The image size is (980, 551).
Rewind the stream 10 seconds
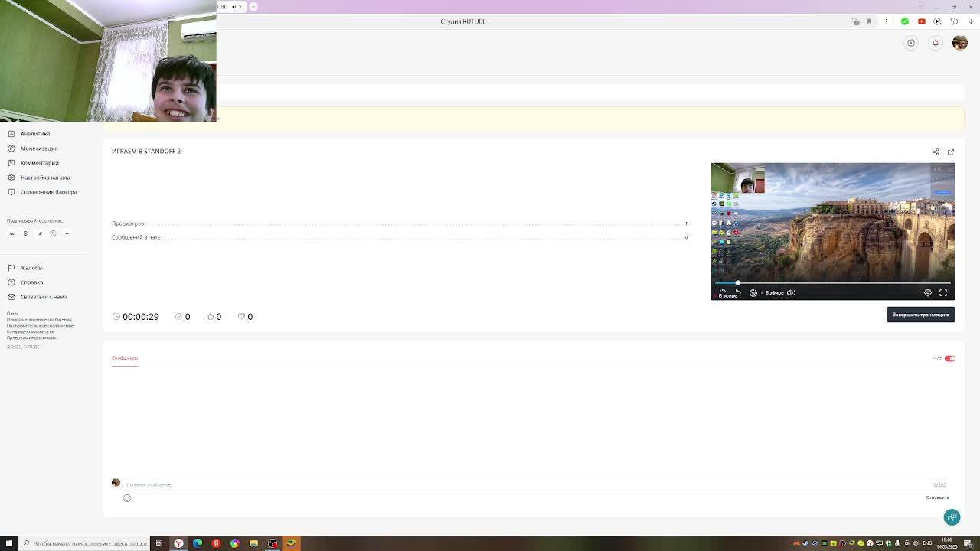tap(753, 292)
